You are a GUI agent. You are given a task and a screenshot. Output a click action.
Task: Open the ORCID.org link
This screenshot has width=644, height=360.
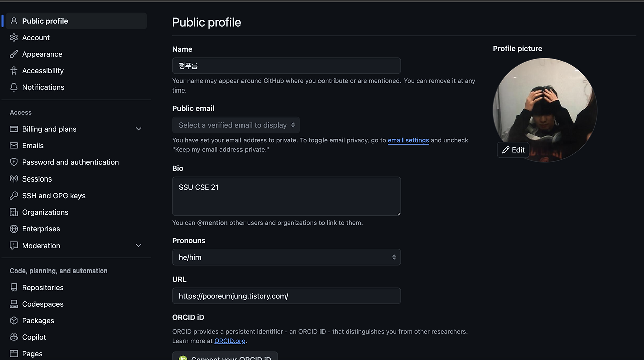click(x=229, y=341)
